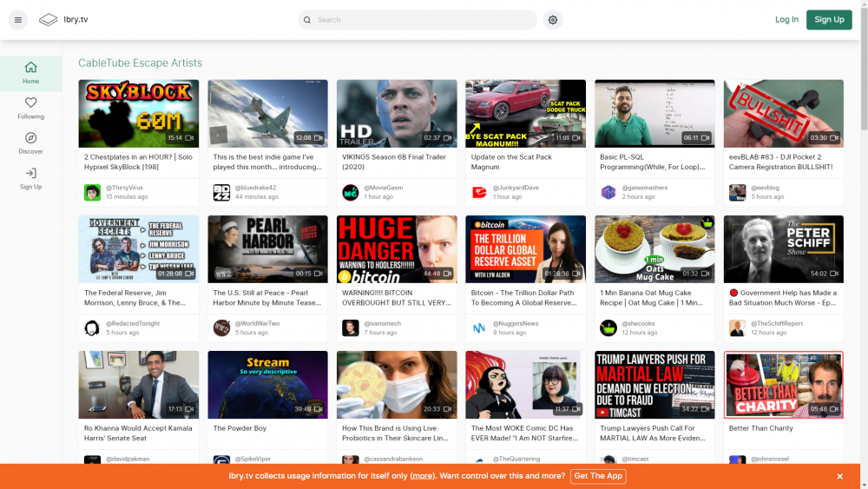Click the @TheSchiffReport channel name
This screenshot has height=489, width=868.
click(777, 323)
